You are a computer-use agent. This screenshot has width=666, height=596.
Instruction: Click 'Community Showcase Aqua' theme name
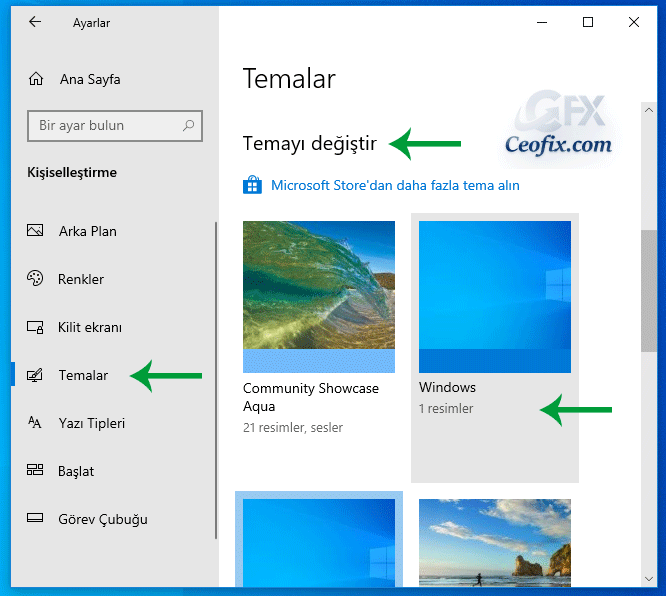click(310, 397)
